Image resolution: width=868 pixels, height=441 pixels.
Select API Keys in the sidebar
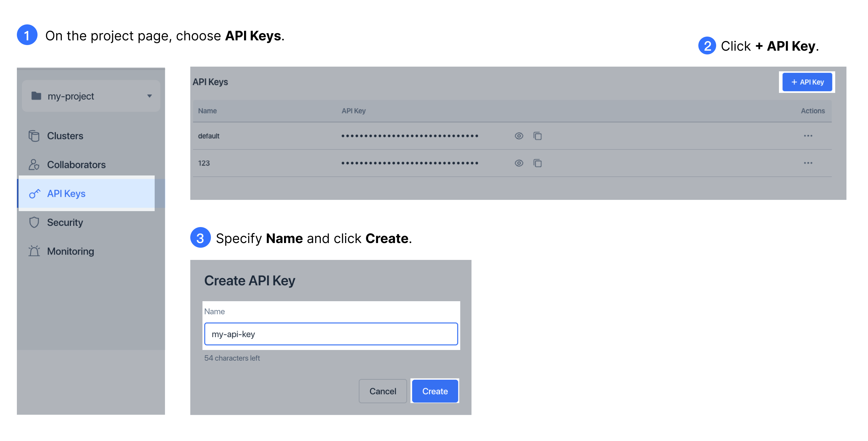point(87,194)
